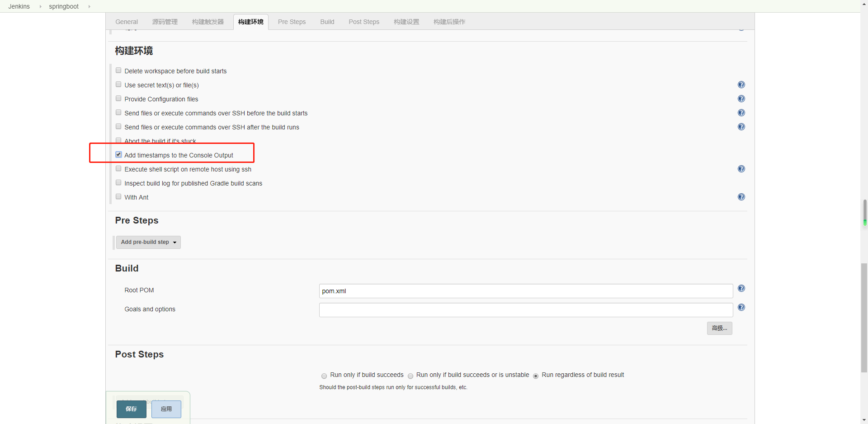The width and height of the screenshot is (868, 424).
Task: Enable SSH commands before the build starts
Action: 118,112
